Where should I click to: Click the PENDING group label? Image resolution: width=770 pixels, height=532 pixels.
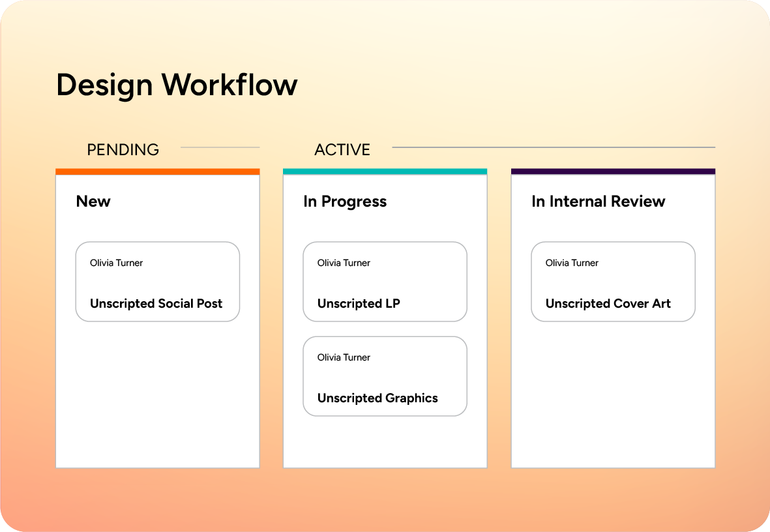[123, 149]
